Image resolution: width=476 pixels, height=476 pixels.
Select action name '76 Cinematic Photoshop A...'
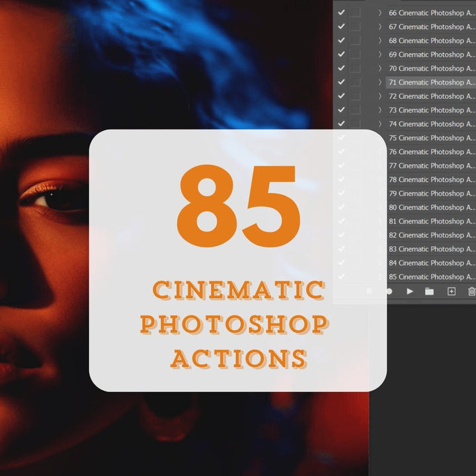(432, 151)
